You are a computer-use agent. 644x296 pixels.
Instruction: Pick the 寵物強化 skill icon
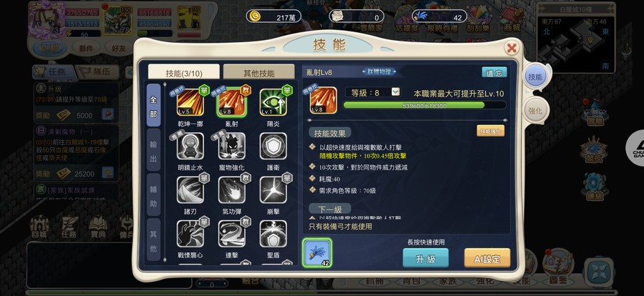point(232,146)
